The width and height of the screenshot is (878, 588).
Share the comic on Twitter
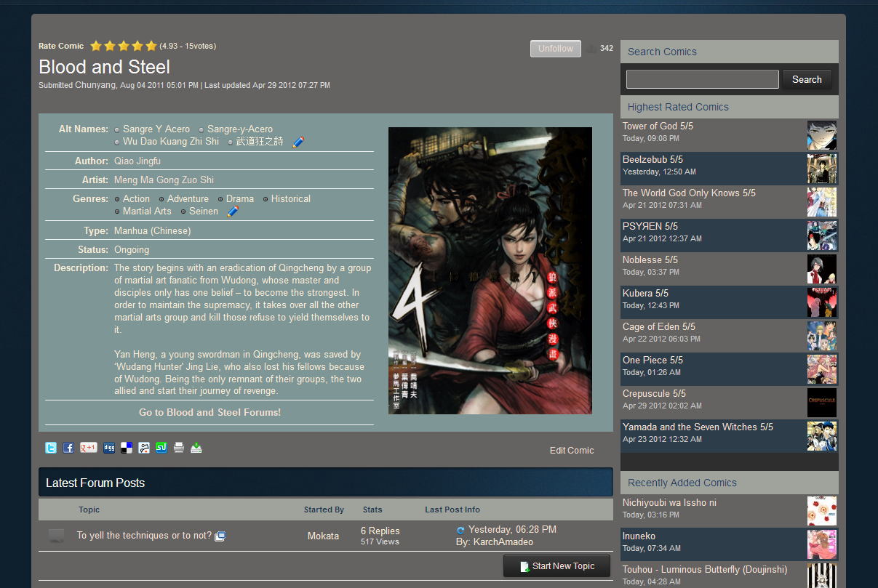point(51,448)
